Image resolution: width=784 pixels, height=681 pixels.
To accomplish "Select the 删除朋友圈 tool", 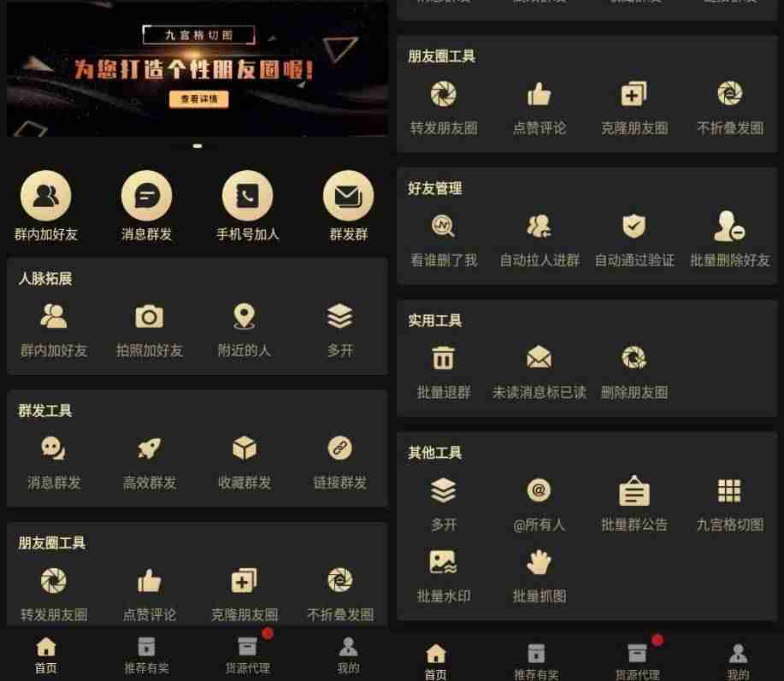I will [x=634, y=358].
